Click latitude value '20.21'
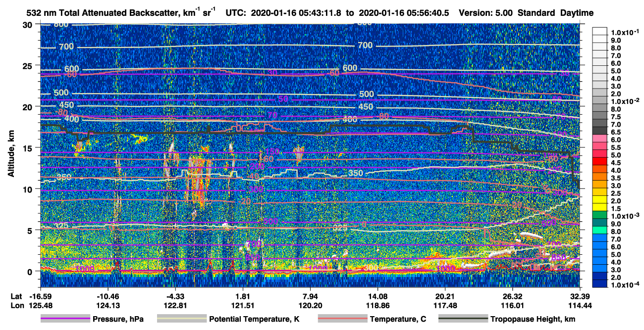Screen dimensions: 644x330 445,296
